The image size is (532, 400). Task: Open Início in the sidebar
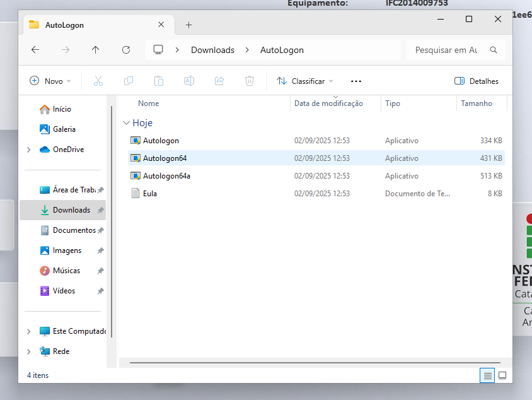tap(63, 109)
